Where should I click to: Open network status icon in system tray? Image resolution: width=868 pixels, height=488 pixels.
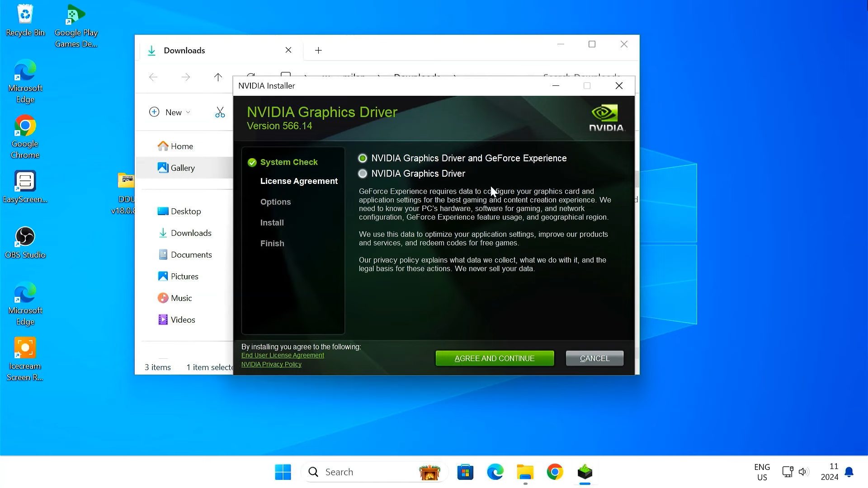click(788, 472)
